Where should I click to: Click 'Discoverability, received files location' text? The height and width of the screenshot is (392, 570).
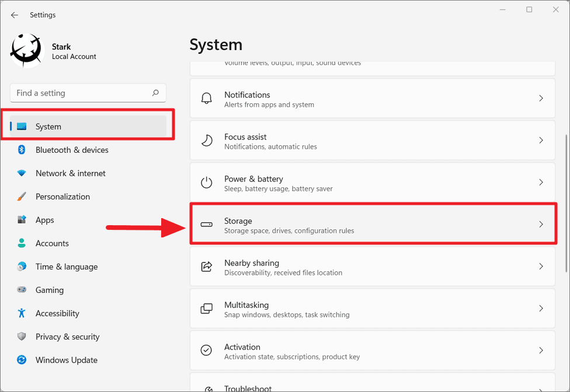coord(283,272)
